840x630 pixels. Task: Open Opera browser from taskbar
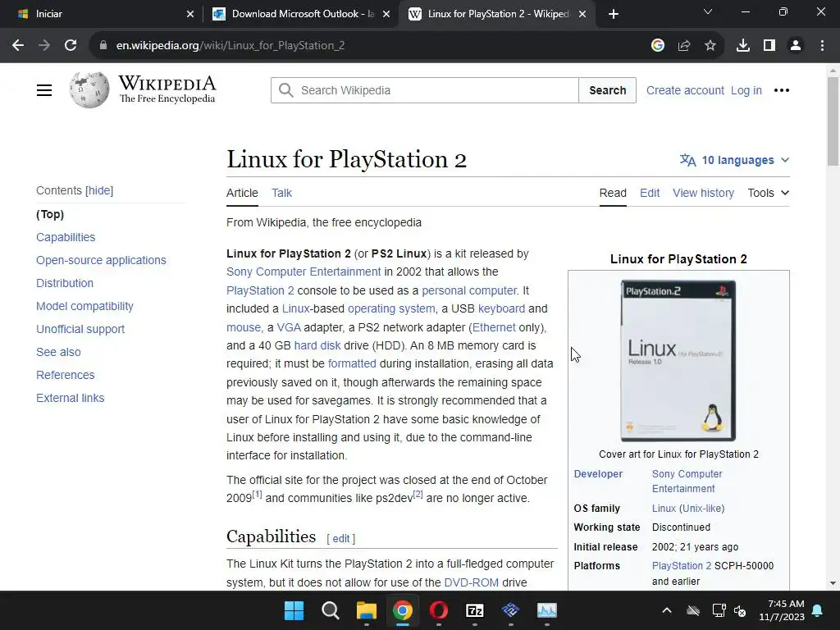click(439, 610)
